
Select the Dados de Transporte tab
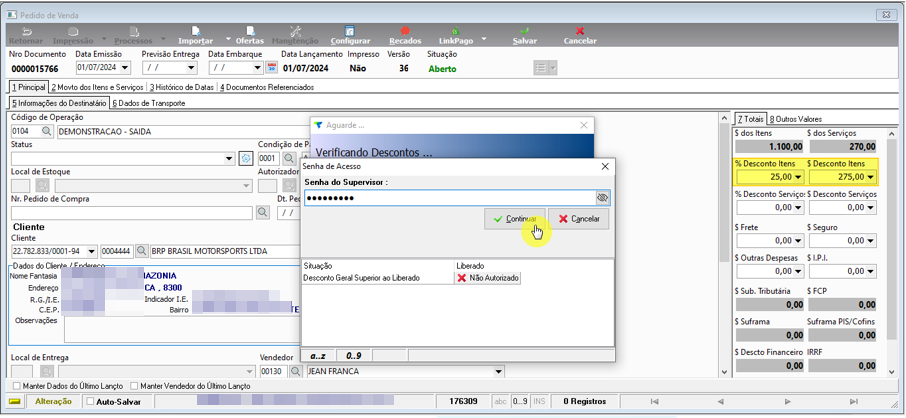(x=148, y=103)
